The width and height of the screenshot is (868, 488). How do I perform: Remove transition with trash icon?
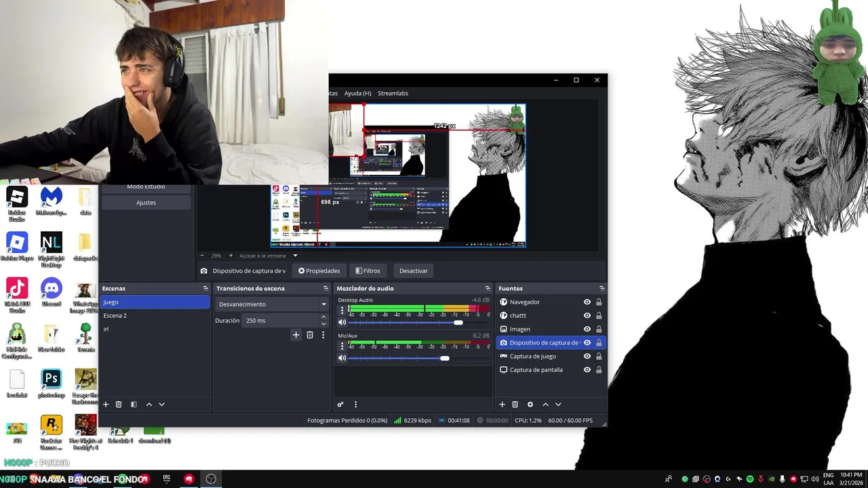(310, 335)
